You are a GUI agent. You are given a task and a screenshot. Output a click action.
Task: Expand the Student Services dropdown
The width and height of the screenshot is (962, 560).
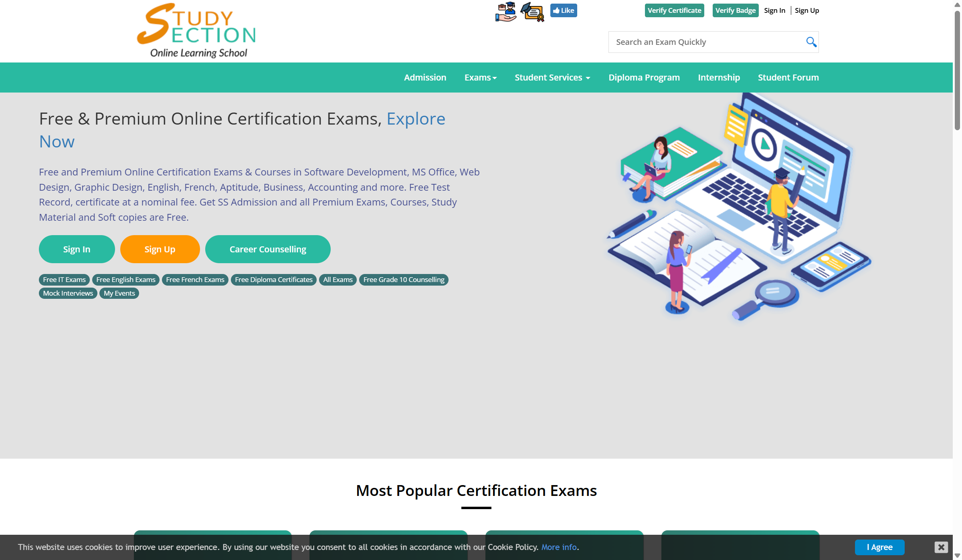pyautogui.click(x=552, y=77)
